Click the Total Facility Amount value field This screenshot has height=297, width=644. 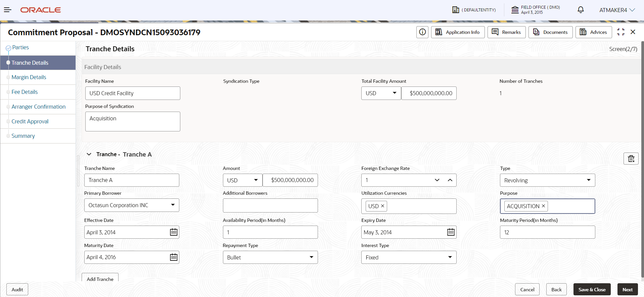[429, 93]
